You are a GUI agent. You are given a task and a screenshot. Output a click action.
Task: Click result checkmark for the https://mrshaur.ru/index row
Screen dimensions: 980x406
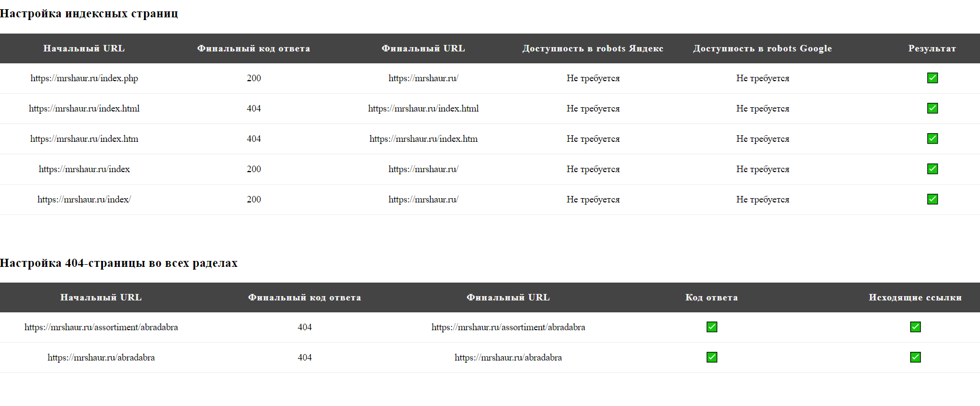932,169
